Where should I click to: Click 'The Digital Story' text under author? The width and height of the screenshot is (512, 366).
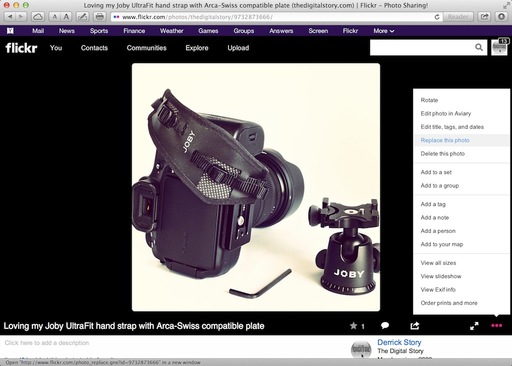[x=400, y=351]
